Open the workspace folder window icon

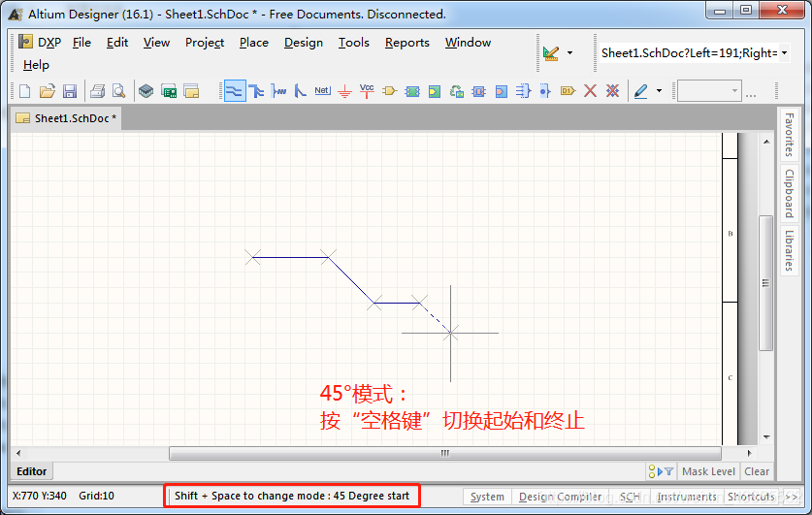point(191,91)
